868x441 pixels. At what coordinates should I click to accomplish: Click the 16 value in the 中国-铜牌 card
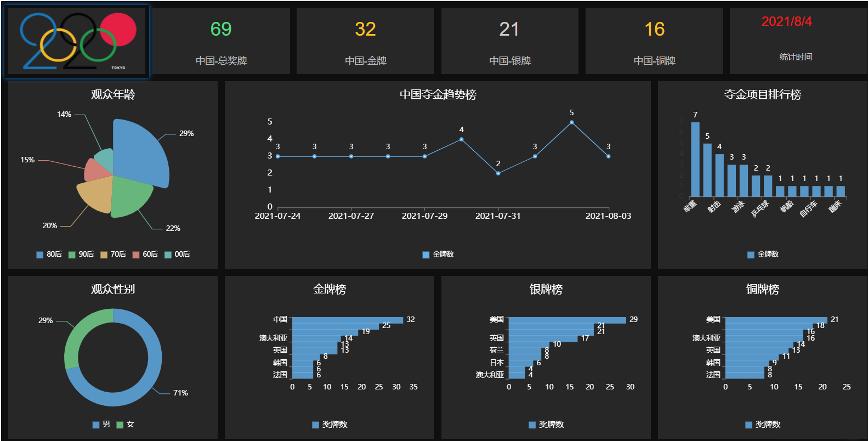pyautogui.click(x=654, y=29)
